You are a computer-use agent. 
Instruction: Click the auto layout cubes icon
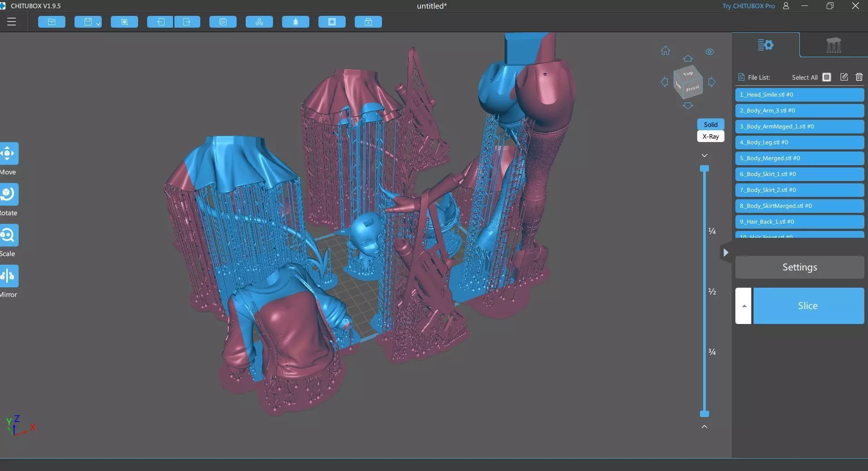[x=259, y=22]
